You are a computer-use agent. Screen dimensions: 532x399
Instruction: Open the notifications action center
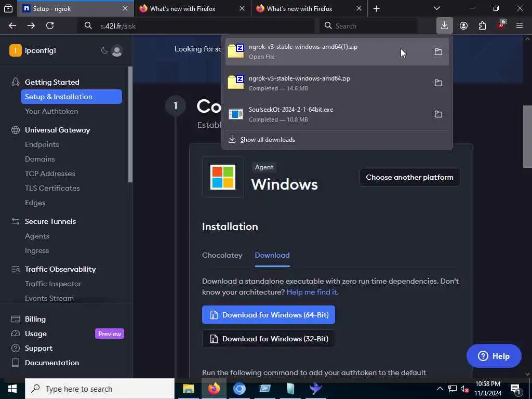516,389
